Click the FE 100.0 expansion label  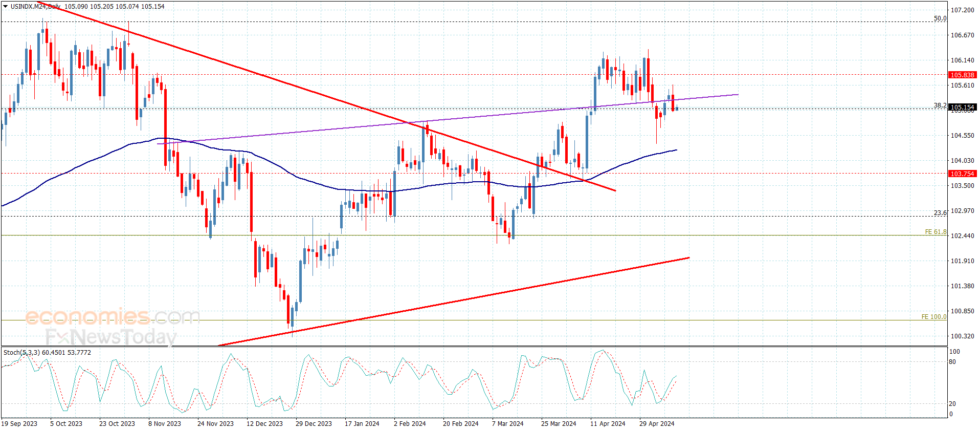click(x=933, y=317)
